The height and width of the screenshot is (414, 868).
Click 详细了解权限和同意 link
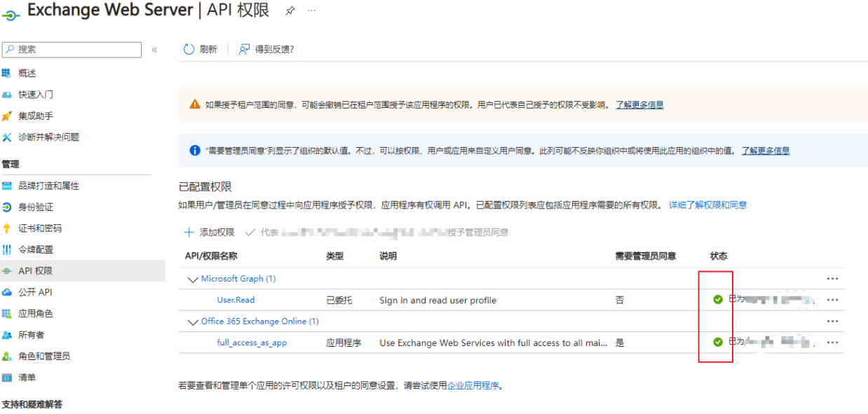point(707,205)
